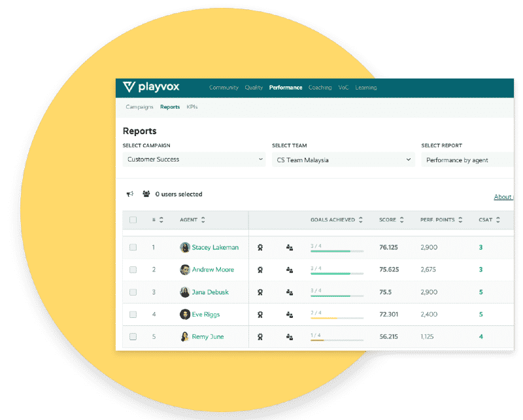Open Stacey Lakeman's agent profile link
The image size is (523, 420).
215,247
